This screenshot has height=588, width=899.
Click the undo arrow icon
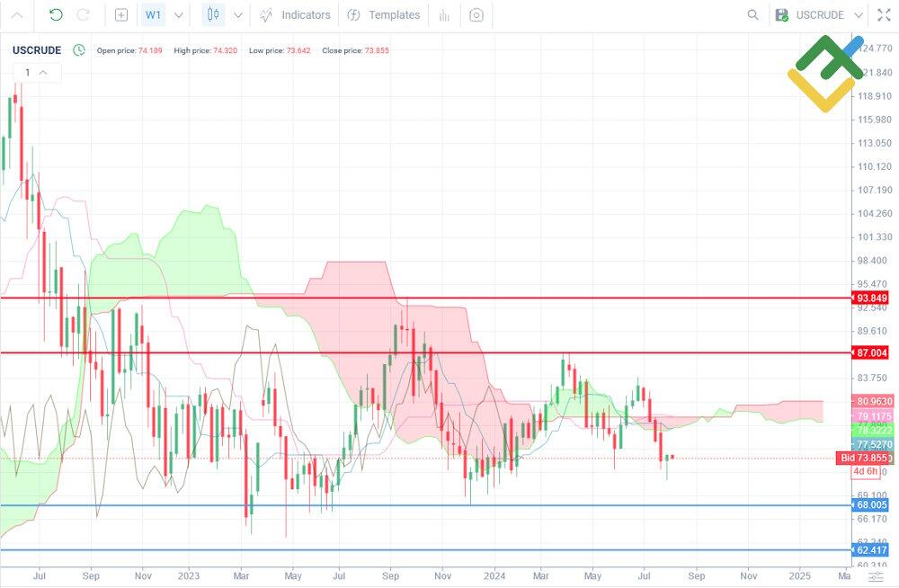(x=56, y=15)
